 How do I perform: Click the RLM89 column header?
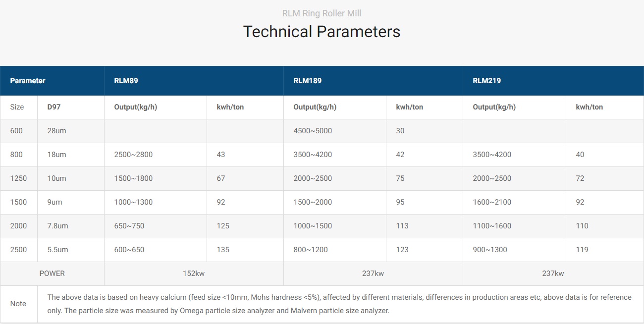click(194, 81)
